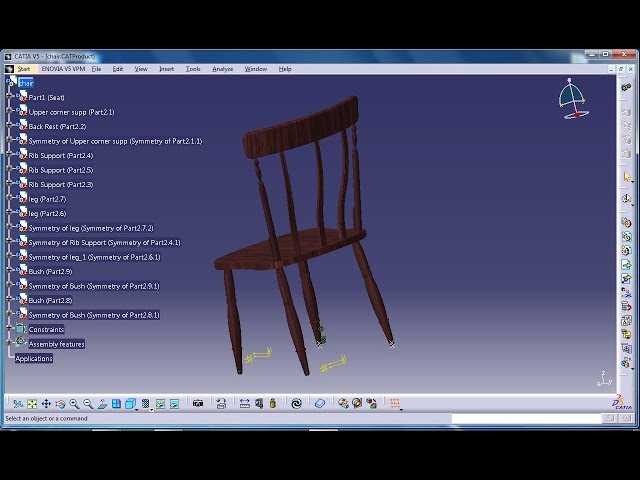Click the blue plane sectioning icon

(x=320, y=404)
